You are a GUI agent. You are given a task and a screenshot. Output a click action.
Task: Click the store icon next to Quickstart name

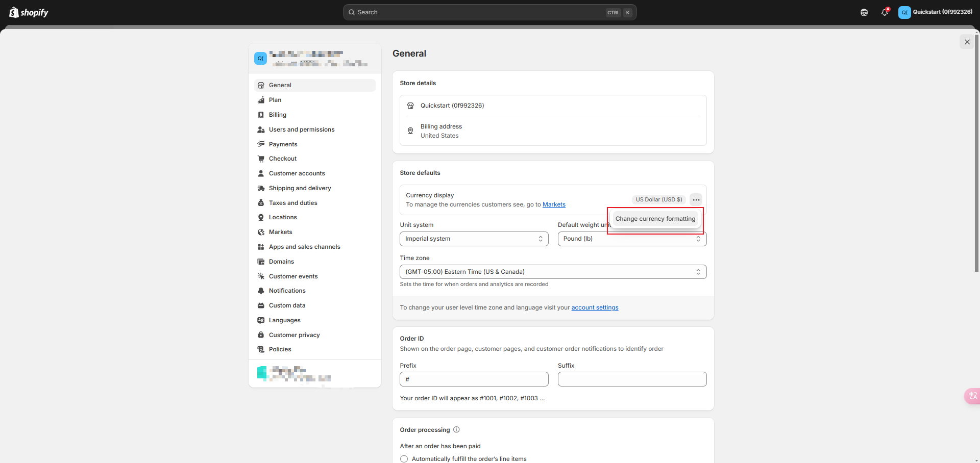coord(410,106)
